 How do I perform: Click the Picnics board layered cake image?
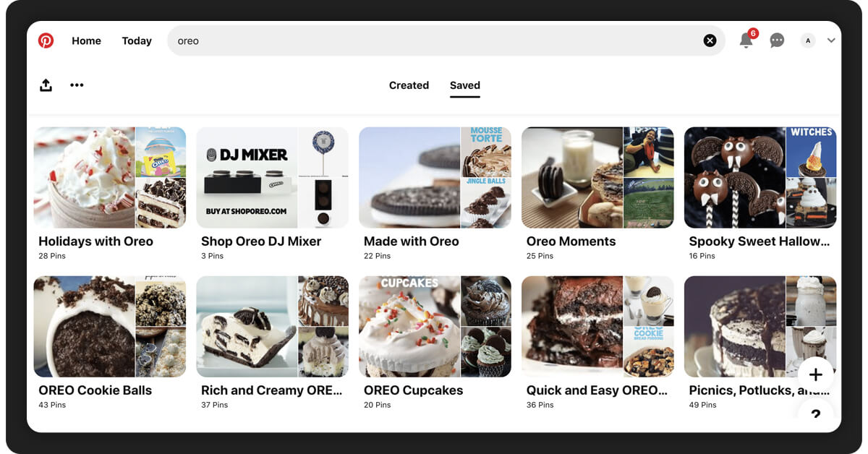[735, 327]
